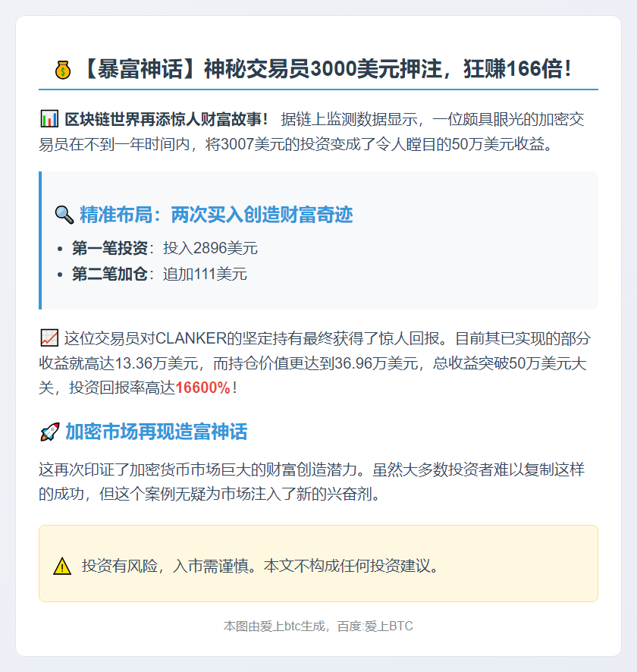Click the 第一笔投资 bullet item
Image resolution: width=637 pixels, height=672 pixels.
pyautogui.click(x=165, y=248)
